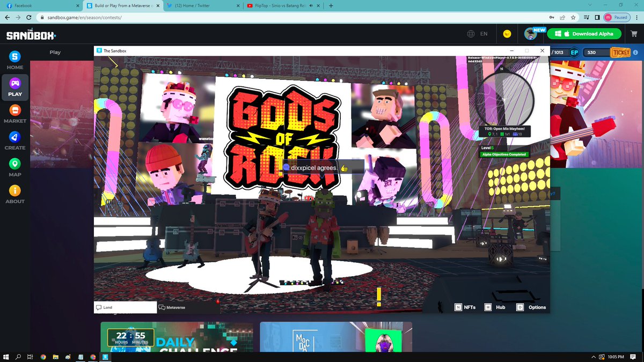Close the Facebook browser tab
Image resolution: width=644 pixels, height=362 pixels.
pyautogui.click(x=78, y=5)
